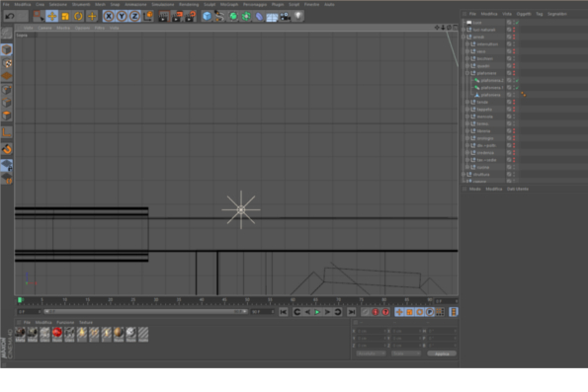This screenshot has width=588, height=392.
Task: Expand the tappeto object group
Action: coord(467,110)
